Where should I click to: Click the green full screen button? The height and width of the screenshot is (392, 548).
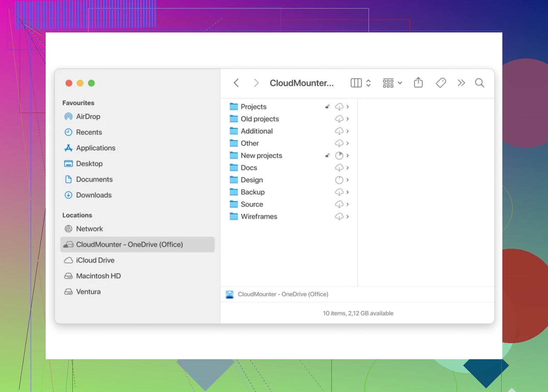[x=91, y=83]
